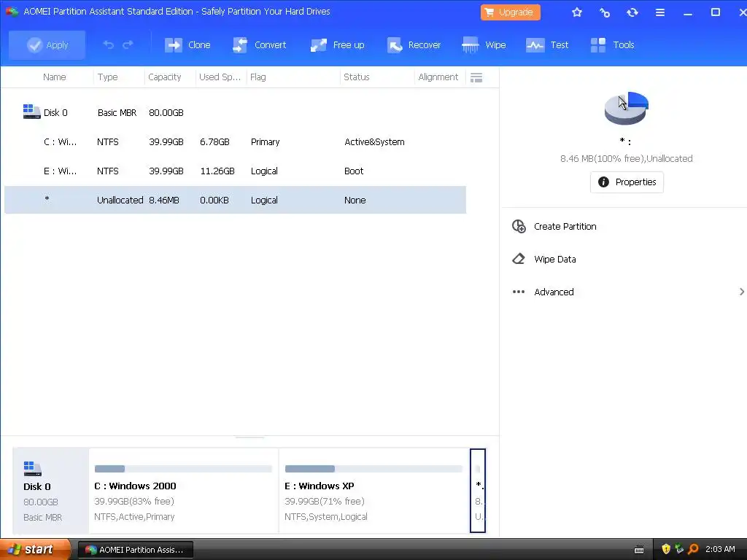Undo the last operation arrow
Image resolution: width=747 pixels, height=560 pixels.
[109, 44]
